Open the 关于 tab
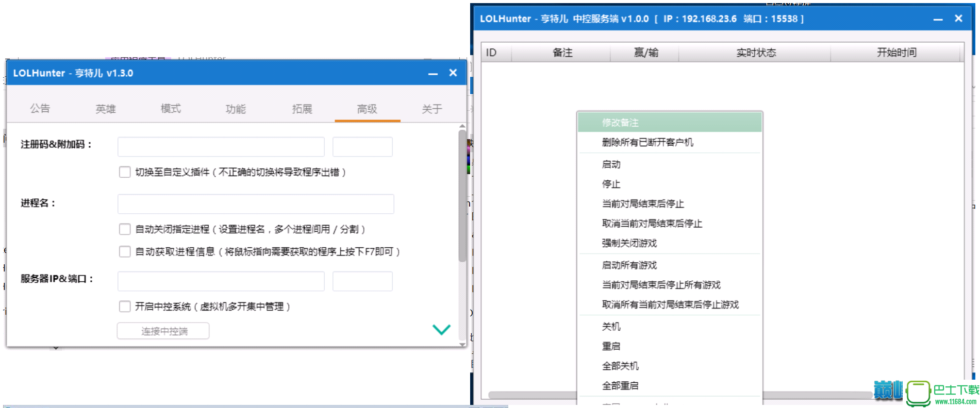Viewport: 980px width, 408px height. pyautogui.click(x=432, y=109)
